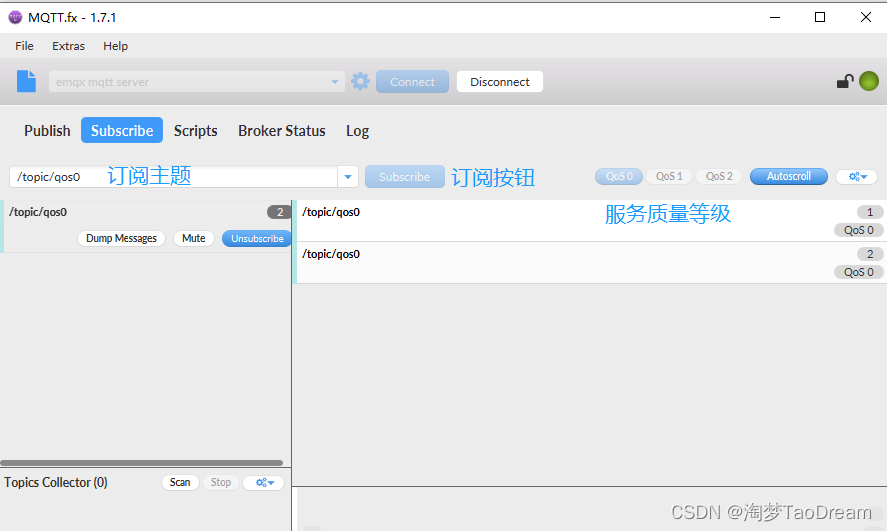The height and width of the screenshot is (531, 887).
Task: Select received message number 1
Action: pos(590,221)
